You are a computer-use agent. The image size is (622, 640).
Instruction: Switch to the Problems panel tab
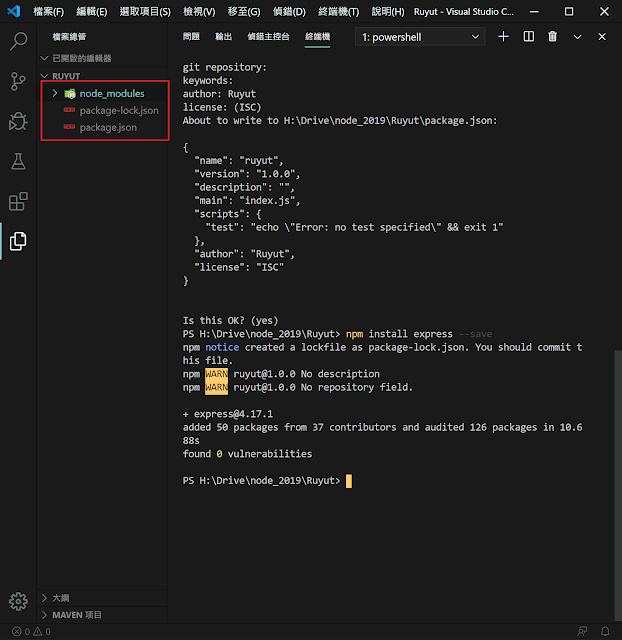[191, 37]
